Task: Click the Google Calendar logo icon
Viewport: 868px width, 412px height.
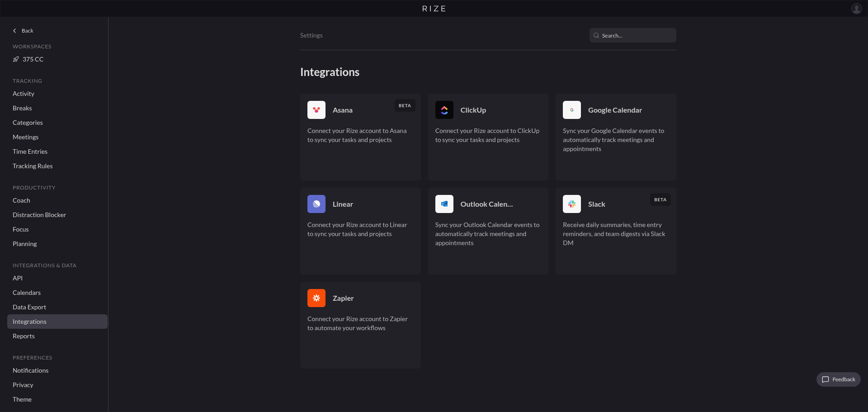Action: 571,110
